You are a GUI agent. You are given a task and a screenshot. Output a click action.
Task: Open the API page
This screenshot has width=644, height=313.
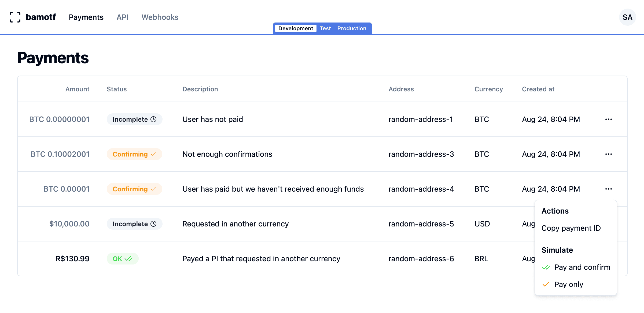pos(123,17)
